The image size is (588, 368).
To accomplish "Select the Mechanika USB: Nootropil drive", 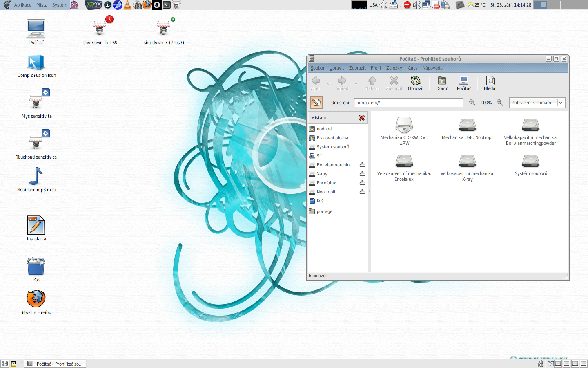I will coord(468,126).
